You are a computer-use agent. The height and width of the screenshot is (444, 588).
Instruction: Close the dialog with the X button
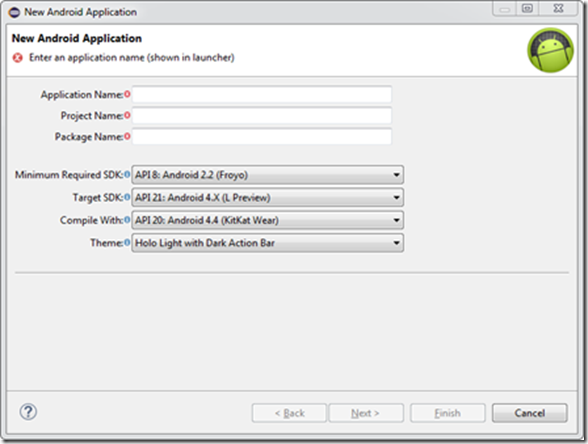(x=558, y=9)
